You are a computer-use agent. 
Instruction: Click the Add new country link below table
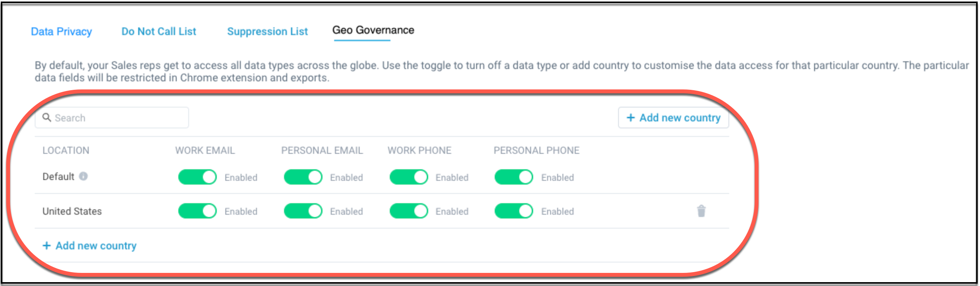(96, 246)
